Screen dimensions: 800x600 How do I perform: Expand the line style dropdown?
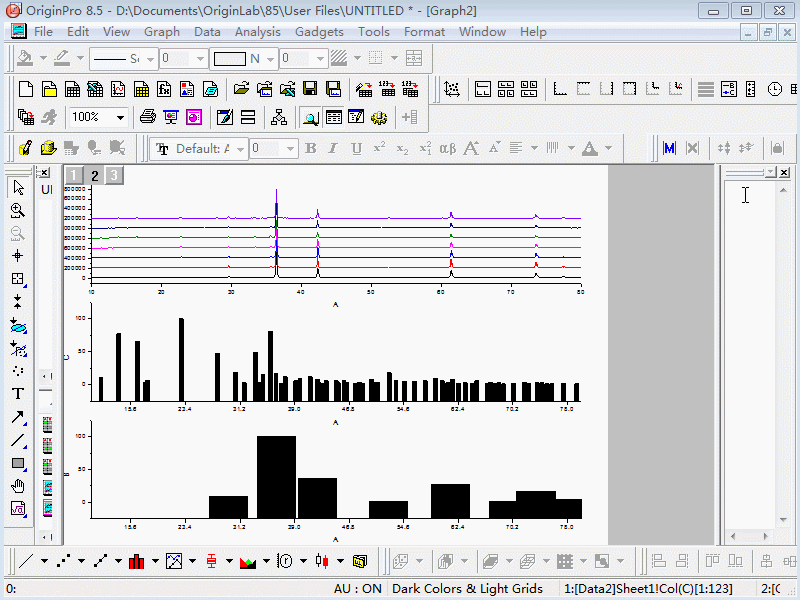click(x=148, y=59)
